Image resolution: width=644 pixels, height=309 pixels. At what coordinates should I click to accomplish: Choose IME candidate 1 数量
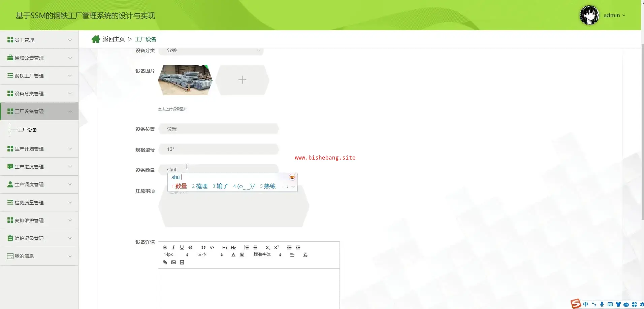coord(179,186)
